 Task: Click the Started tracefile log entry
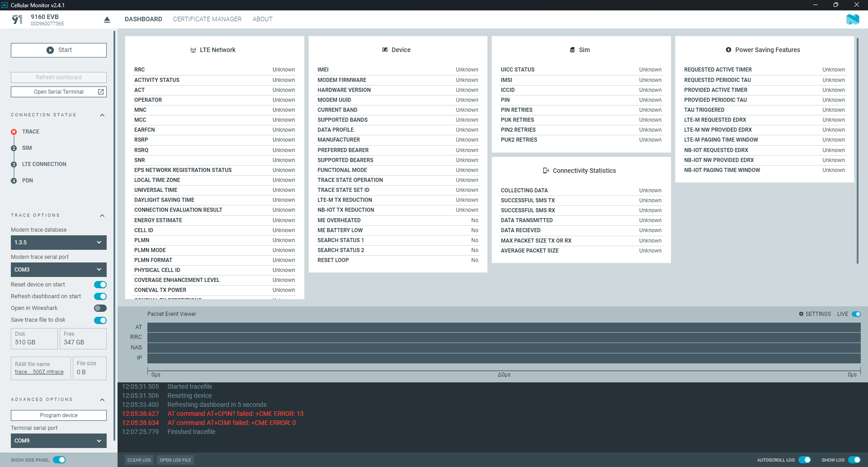[167, 386]
